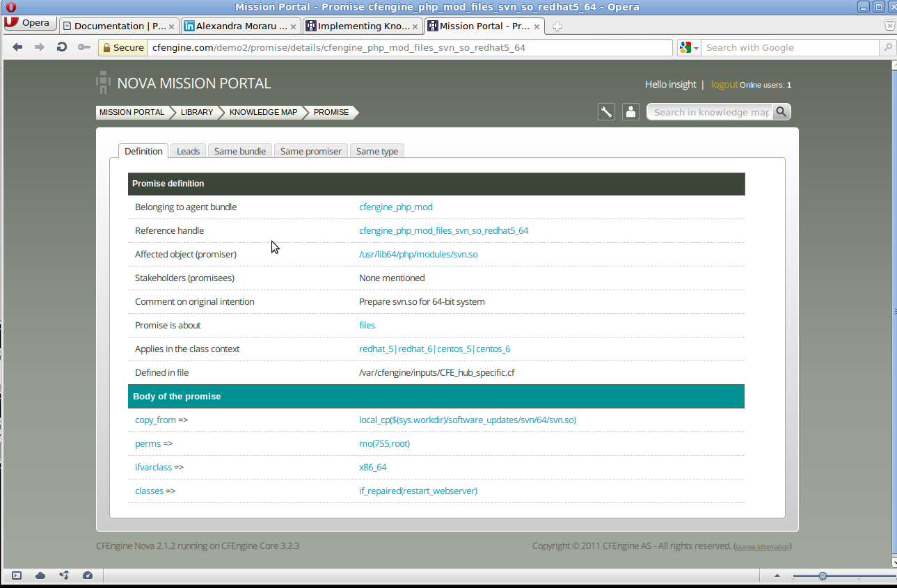Go back to the previous page
Image resolution: width=897 pixels, height=588 pixels.
18,47
